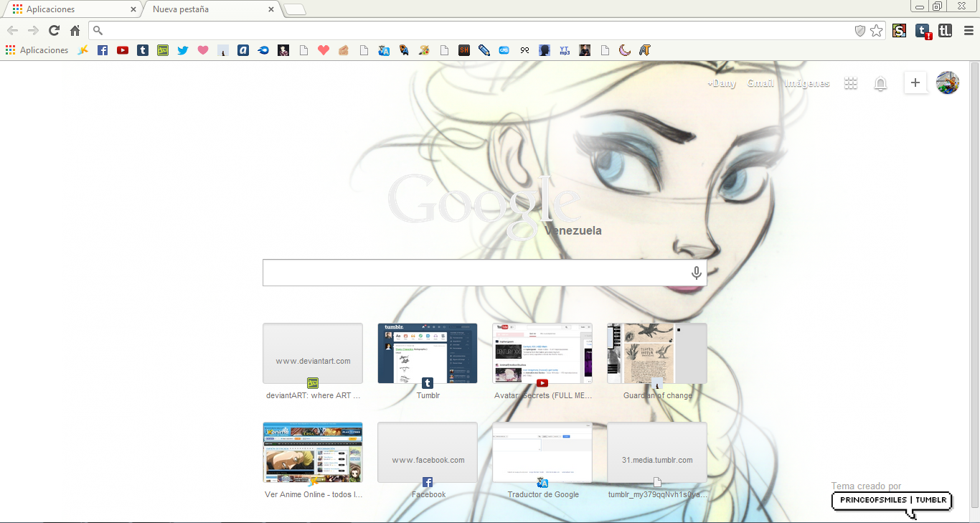Click the browser back arrow
Viewport: 980px width, 523px height.
(x=12, y=30)
